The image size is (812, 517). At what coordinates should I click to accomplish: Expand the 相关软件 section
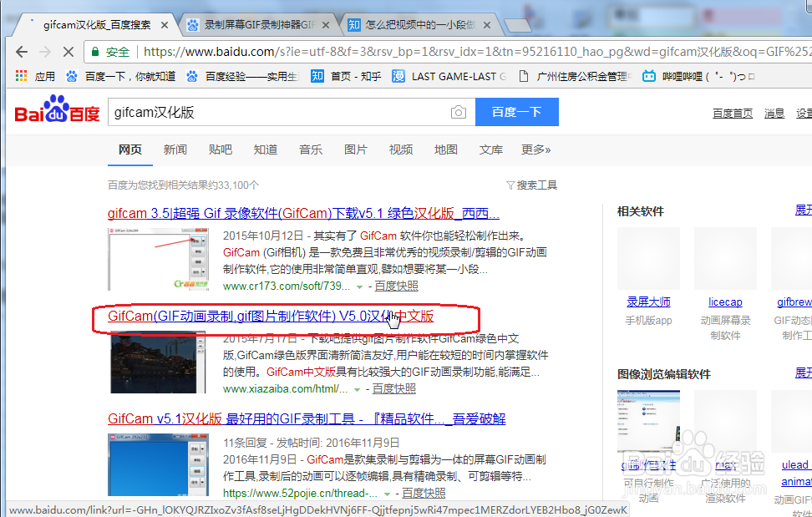click(x=804, y=210)
